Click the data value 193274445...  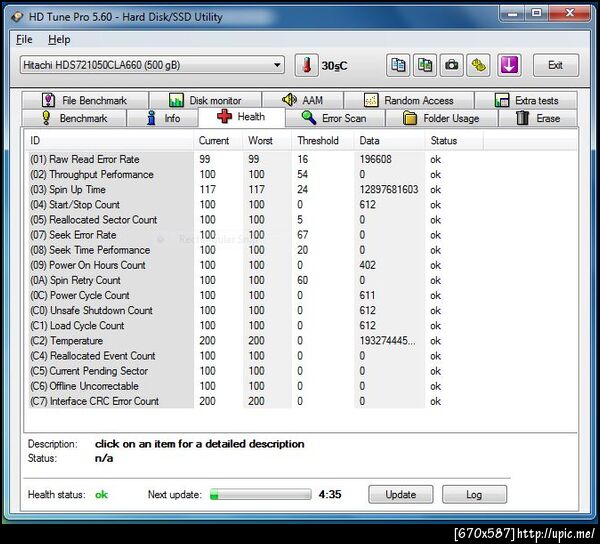tap(387, 340)
